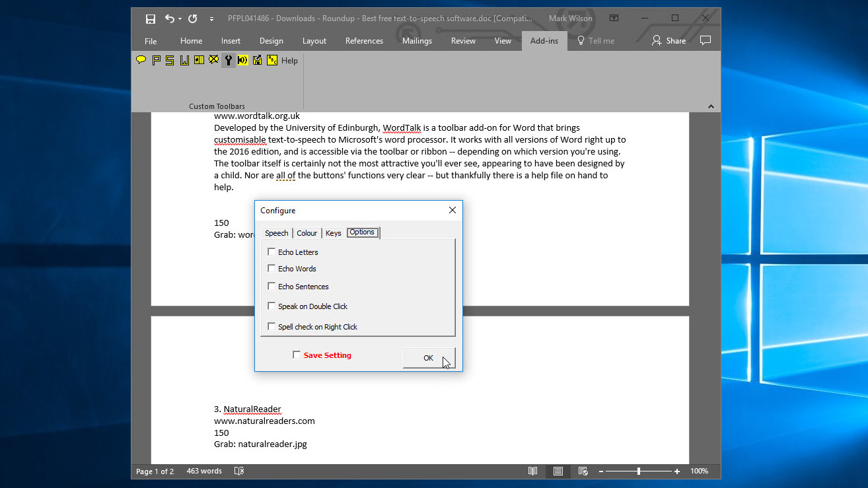Screen dimensions: 868x488
Task: Collapse the ribbon with the chevron arrow
Action: coord(711,106)
